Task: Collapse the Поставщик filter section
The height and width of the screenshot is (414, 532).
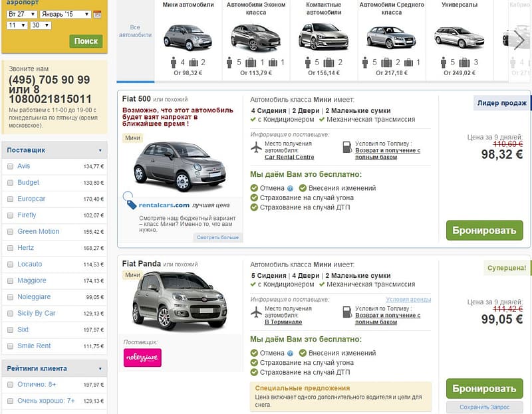Action: tap(100, 150)
